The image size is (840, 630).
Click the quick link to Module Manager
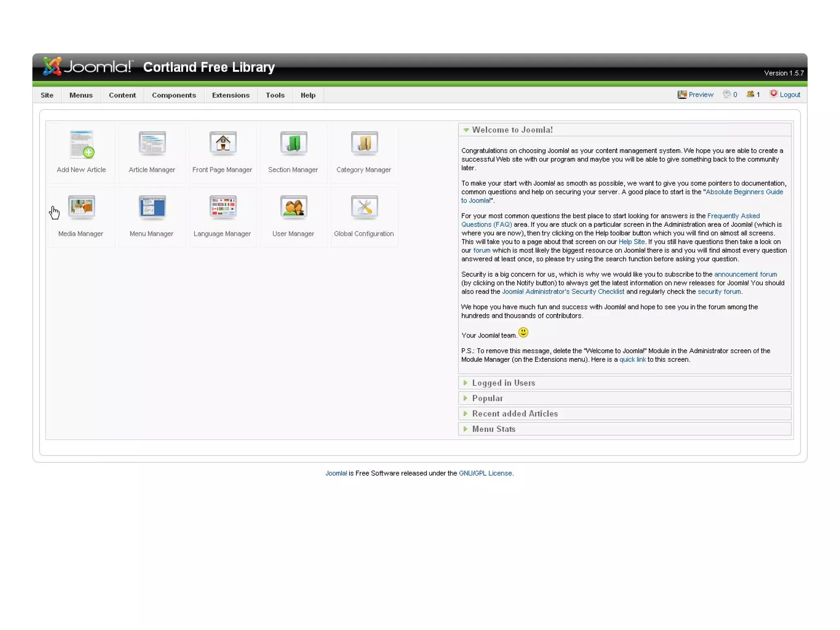pos(632,359)
